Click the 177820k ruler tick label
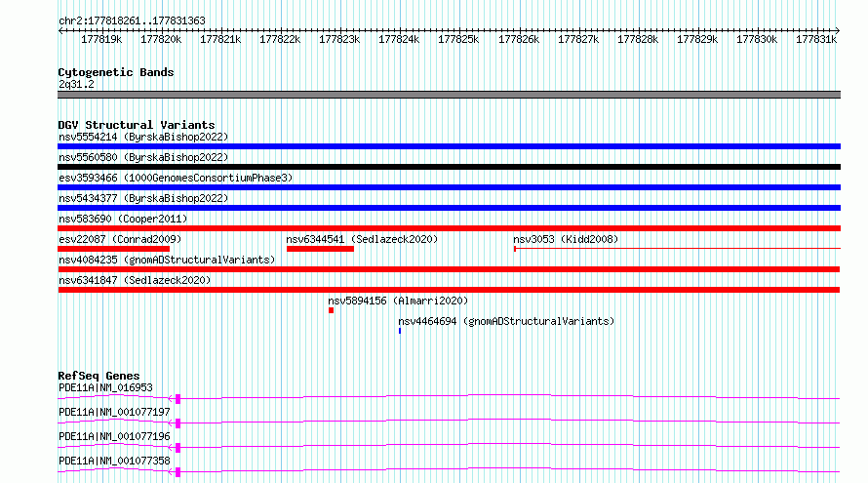Viewport: 868px width, 483px height. coord(161,40)
